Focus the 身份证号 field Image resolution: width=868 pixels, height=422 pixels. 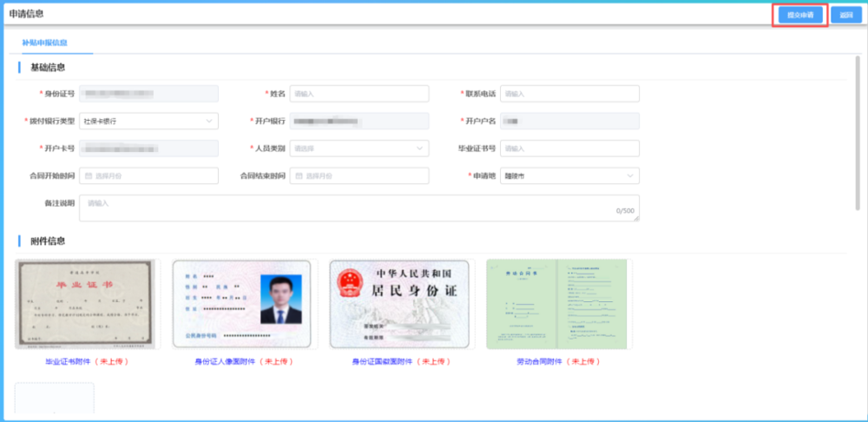click(149, 94)
